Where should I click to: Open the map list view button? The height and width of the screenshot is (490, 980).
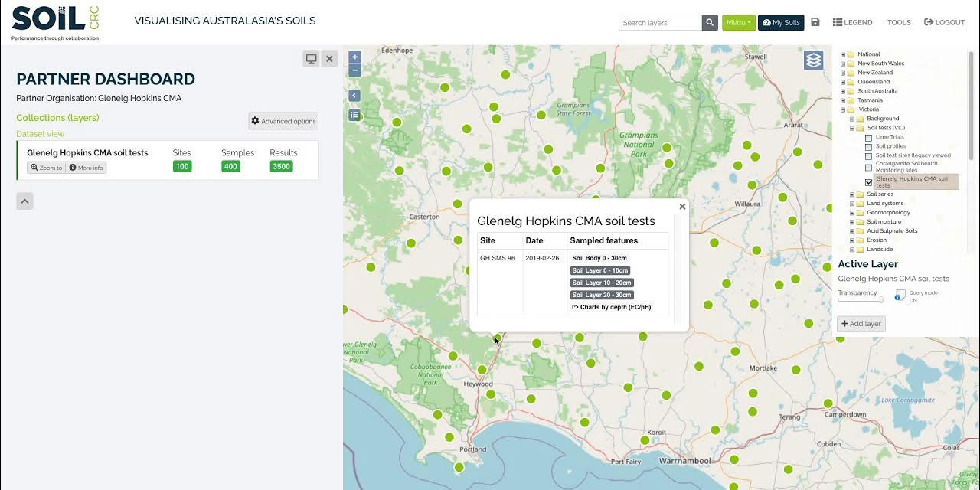[354, 115]
